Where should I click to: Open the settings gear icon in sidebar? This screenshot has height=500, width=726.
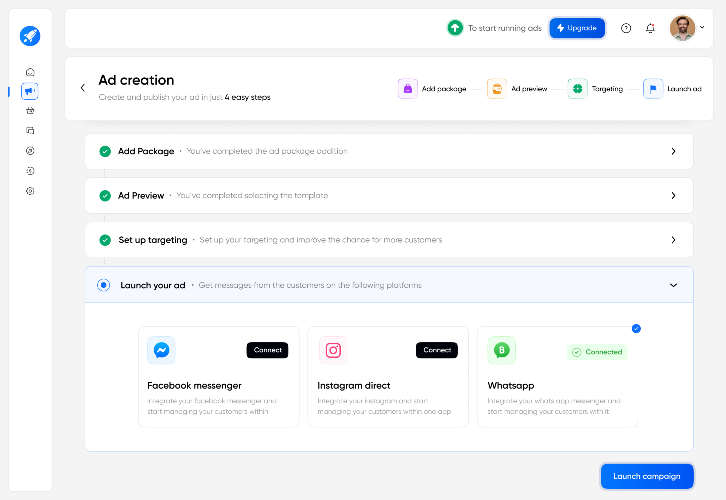(x=30, y=191)
